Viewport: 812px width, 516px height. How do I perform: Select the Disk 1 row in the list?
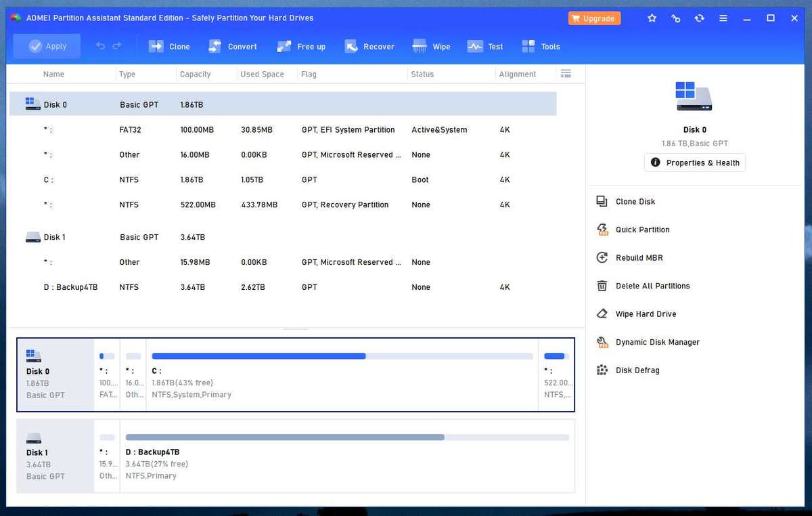283,237
